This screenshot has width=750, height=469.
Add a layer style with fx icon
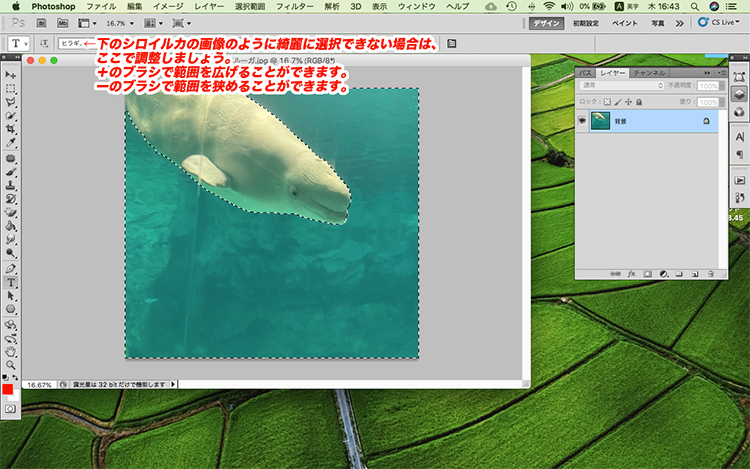click(x=631, y=273)
